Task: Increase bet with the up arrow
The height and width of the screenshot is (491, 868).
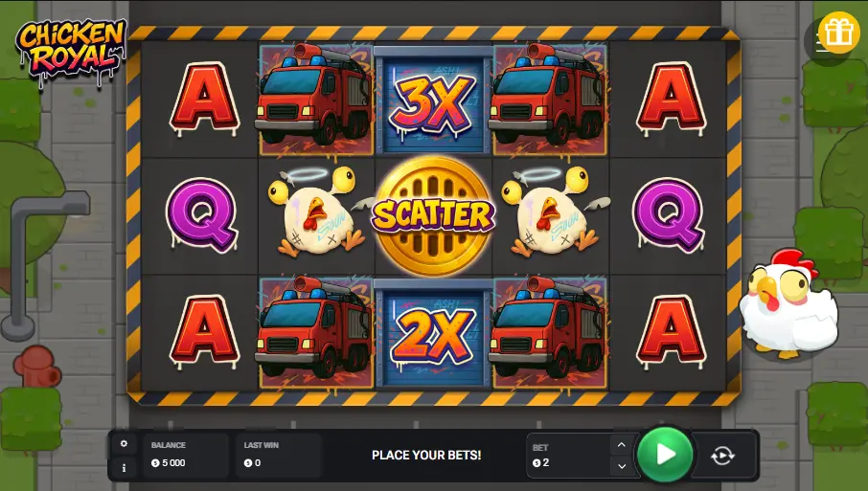Action: tap(622, 445)
